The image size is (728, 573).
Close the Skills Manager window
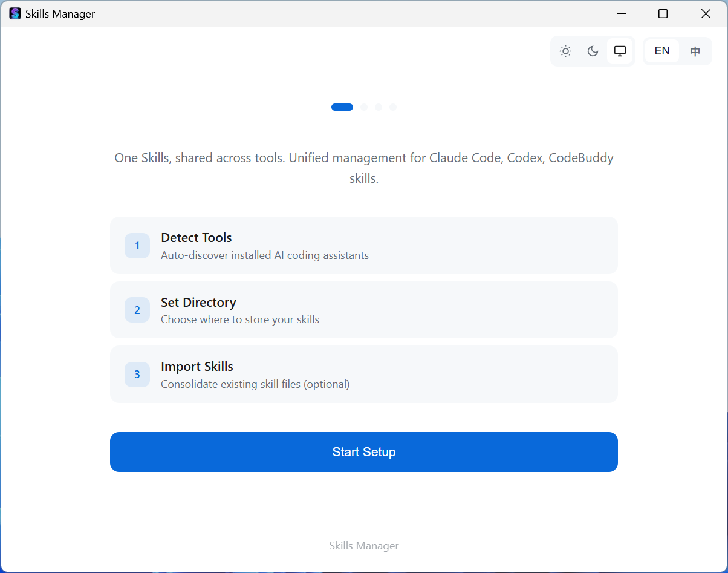(706, 13)
